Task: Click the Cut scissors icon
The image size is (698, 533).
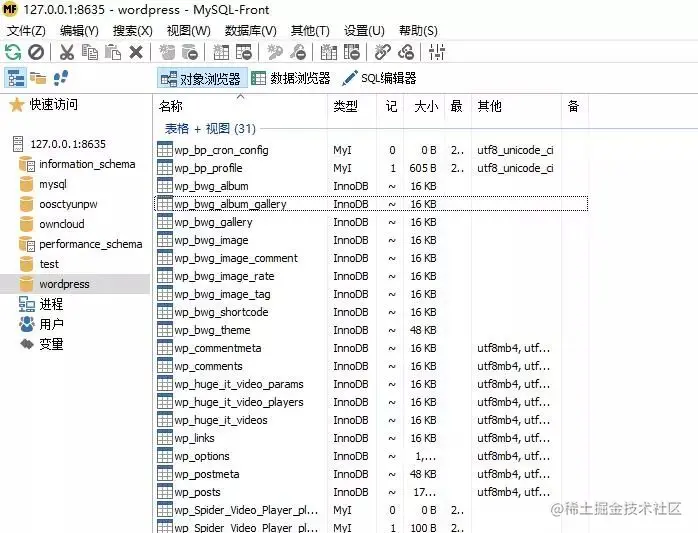Action: pyautogui.click(x=67, y=52)
